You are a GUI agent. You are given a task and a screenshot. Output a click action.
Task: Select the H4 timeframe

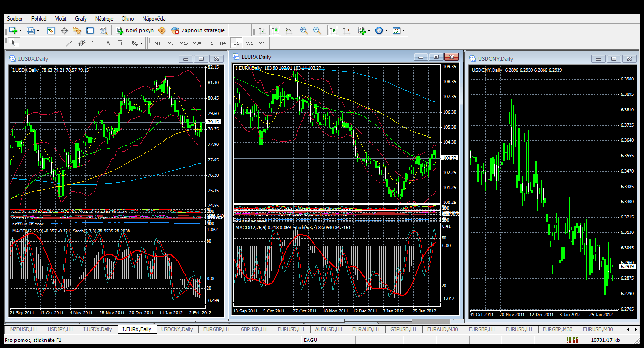click(x=223, y=43)
